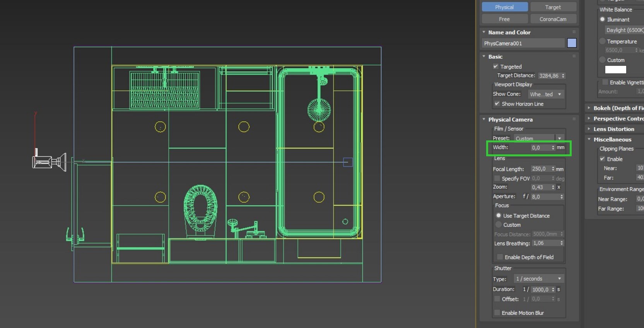Click the sensor Width value field
This screenshot has height=328, width=644.
(540, 147)
